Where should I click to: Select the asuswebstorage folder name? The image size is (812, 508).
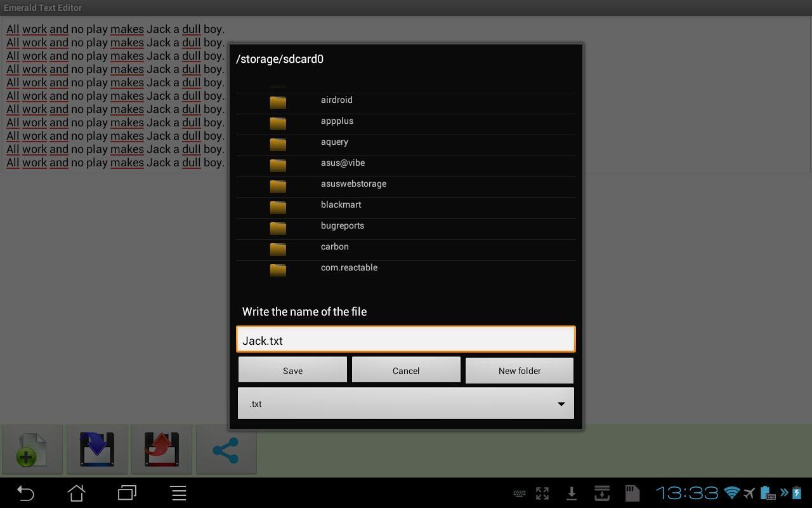point(354,184)
